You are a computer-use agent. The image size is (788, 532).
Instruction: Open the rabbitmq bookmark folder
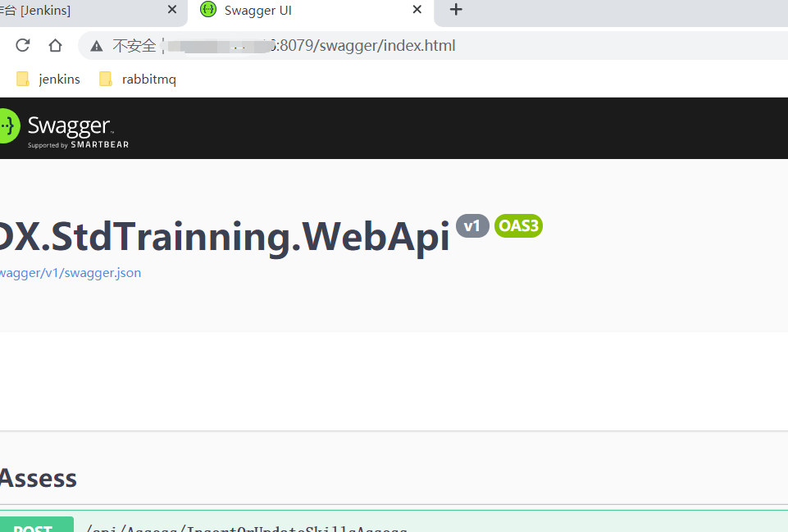tap(138, 79)
